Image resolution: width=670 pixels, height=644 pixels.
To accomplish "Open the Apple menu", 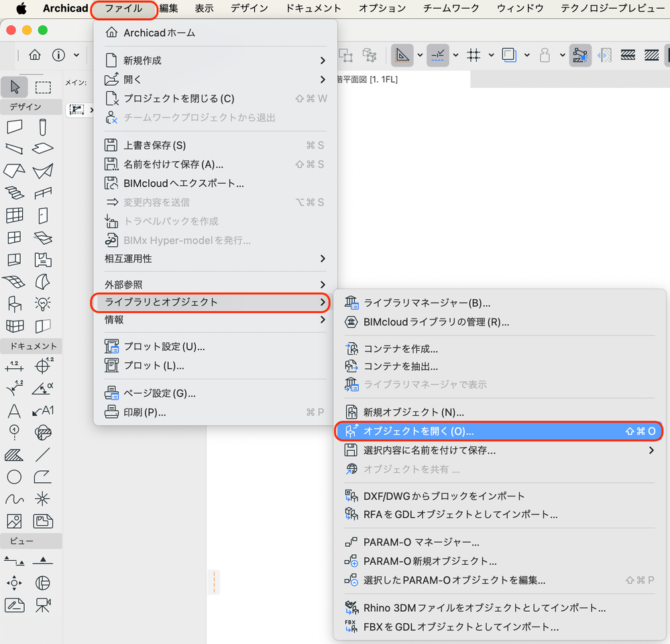I will [21, 9].
